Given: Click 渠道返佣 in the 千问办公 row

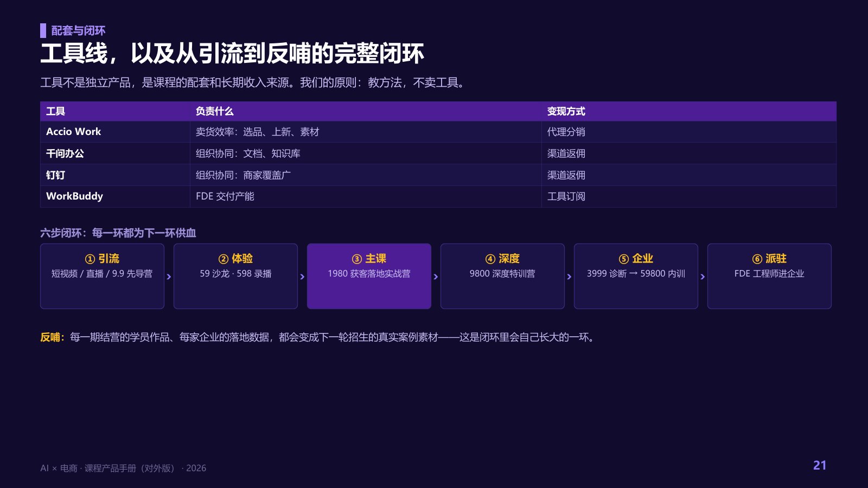Looking at the screenshot, I should pos(689,153).
